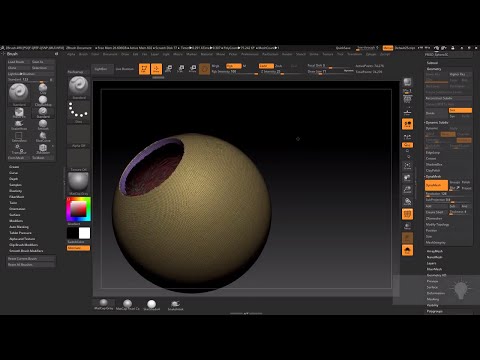Click the DynaMesh Resolution 128 slider
This screenshot has width=480, height=360.
click(x=448, y=194)
